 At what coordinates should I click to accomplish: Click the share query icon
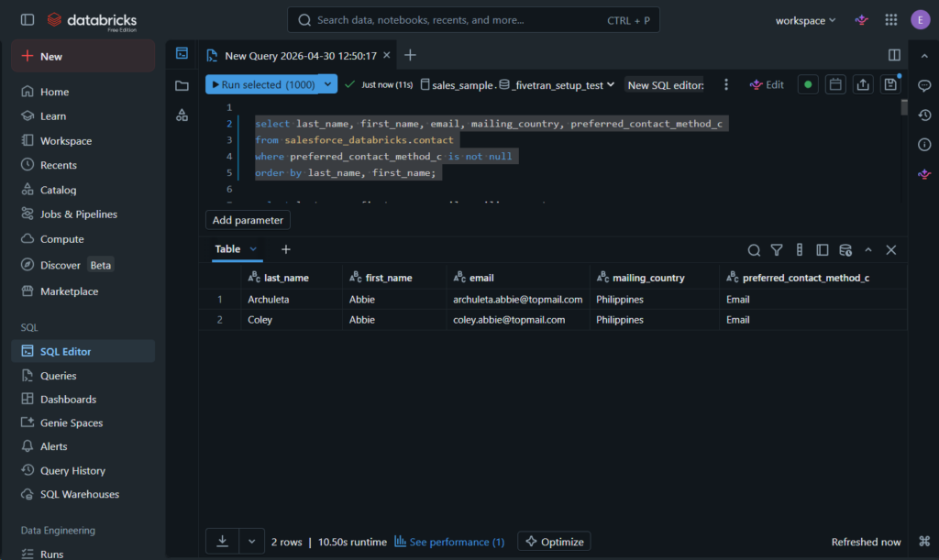coord(863,85)
